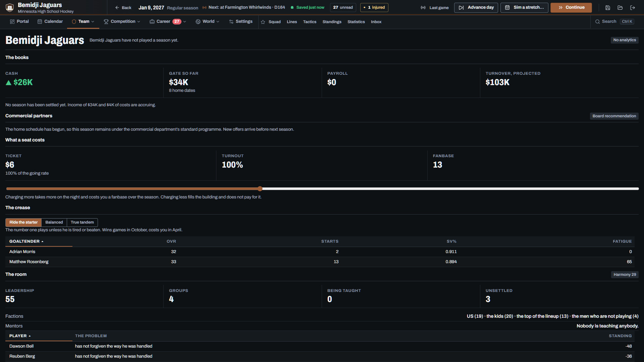Sort goaltenders by Starts column
The image size is (644, 362).
pos(330,241)
